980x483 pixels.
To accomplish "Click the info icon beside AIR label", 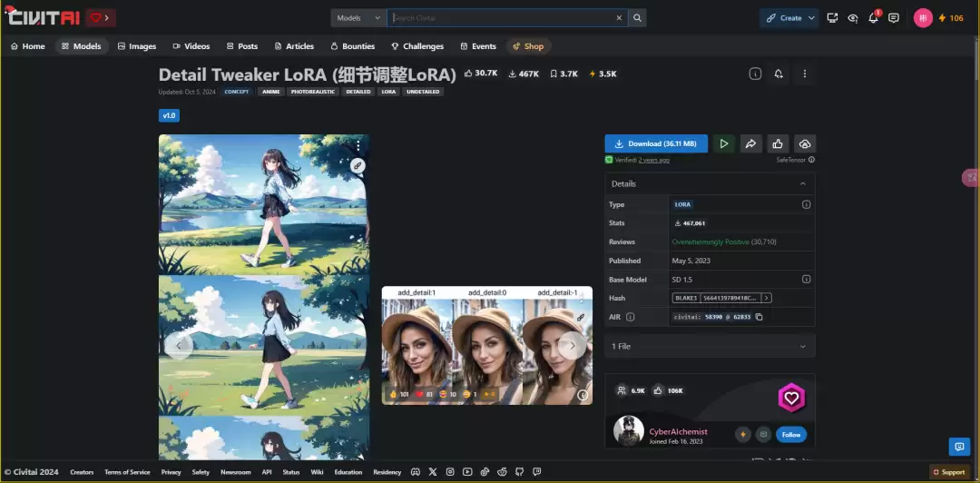I will click(630, 317).
